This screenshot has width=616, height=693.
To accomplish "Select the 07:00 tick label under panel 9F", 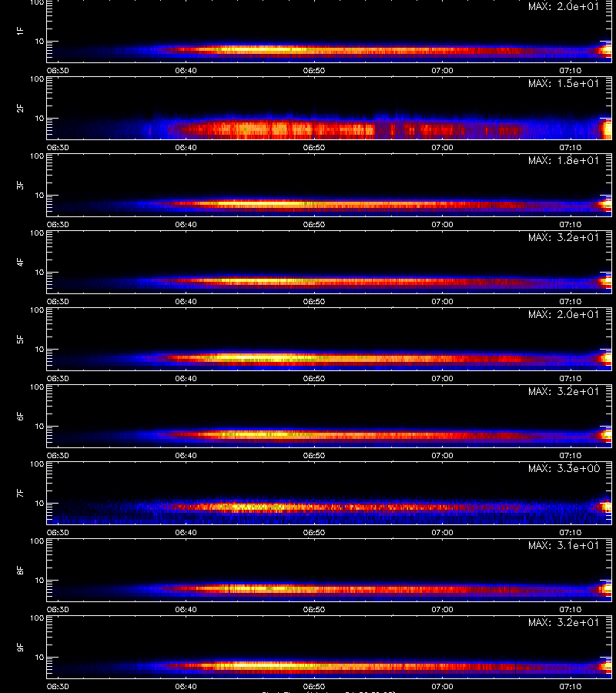I will click(x=442, y=686).
